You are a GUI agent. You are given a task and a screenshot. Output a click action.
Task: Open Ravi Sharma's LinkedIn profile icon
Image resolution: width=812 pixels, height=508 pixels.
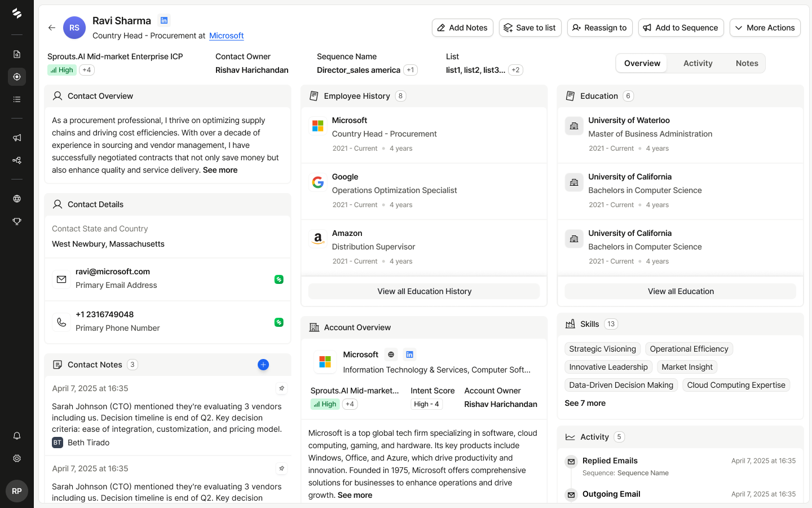(x=164, y=20)
